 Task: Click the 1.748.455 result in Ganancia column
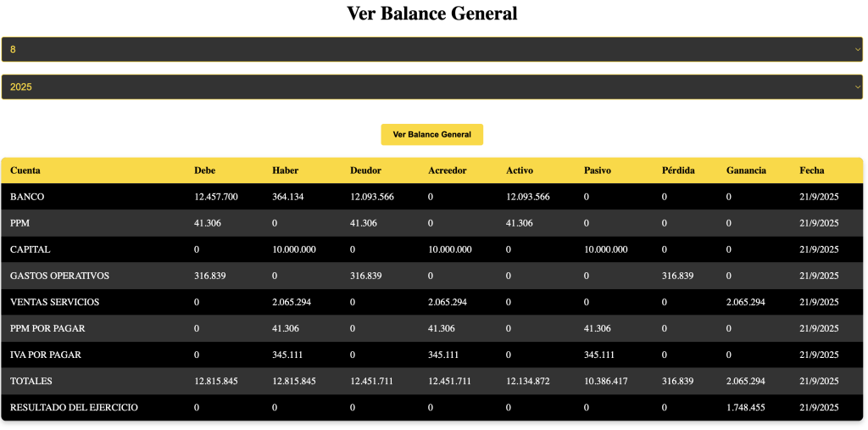pos(746,407)
